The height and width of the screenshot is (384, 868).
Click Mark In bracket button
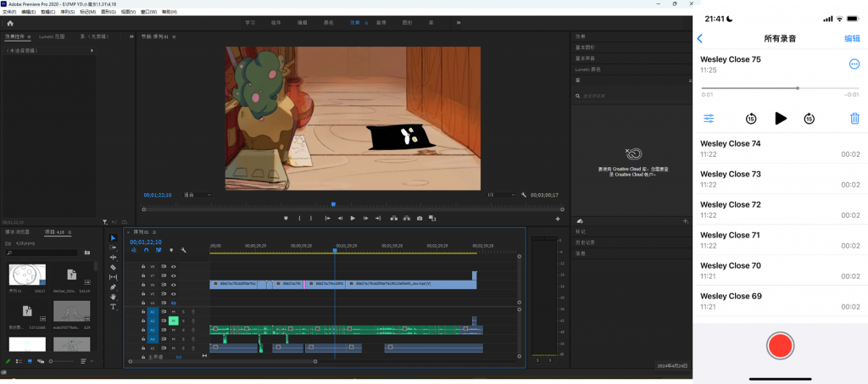tap(299, 218)
